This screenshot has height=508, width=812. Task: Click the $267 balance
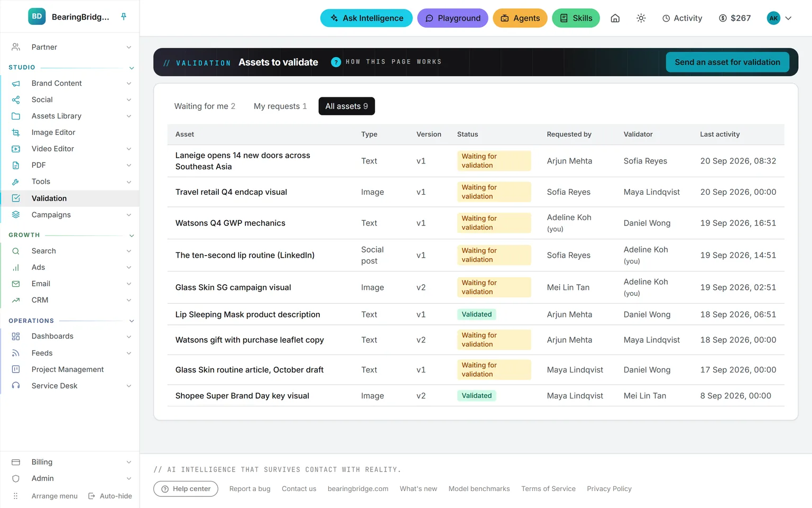(x=735, y=18)
